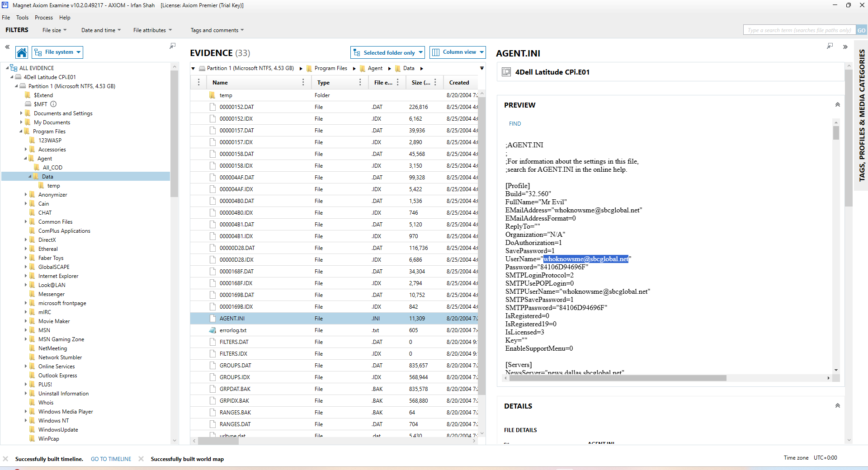868x470 pixels.
Task: Select the 00000152.DAT file row
Action: click(x=335, y=107)
